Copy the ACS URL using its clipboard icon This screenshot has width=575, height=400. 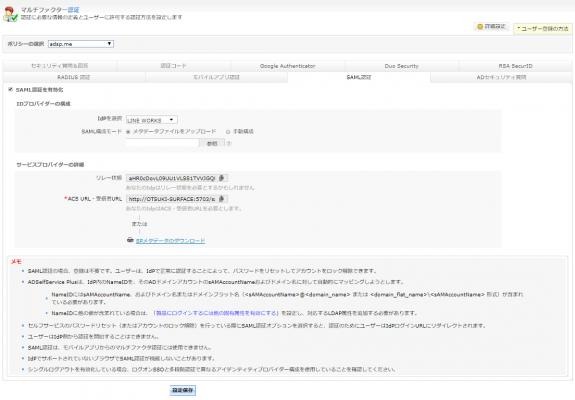[221, 199]
